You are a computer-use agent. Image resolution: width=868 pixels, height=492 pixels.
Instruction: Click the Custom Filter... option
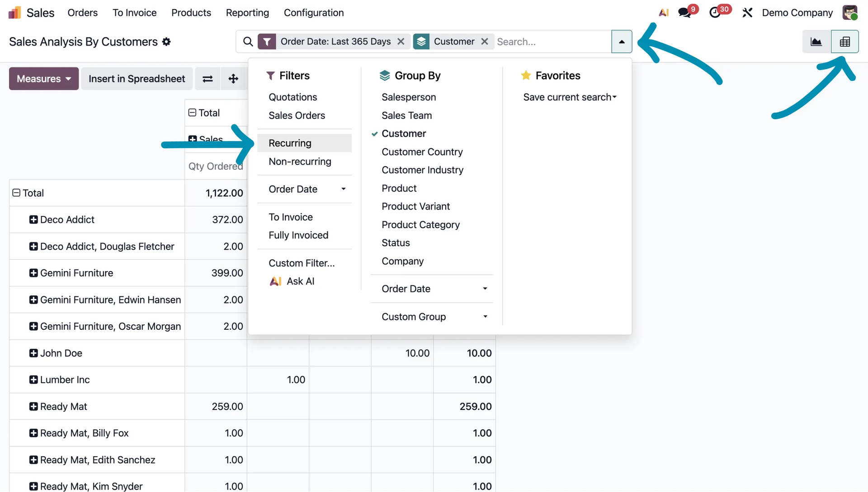302,263
